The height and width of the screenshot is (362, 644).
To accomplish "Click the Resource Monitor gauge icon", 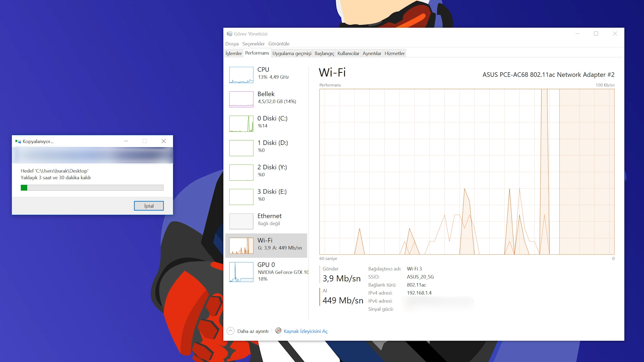I will coord(278,331).
